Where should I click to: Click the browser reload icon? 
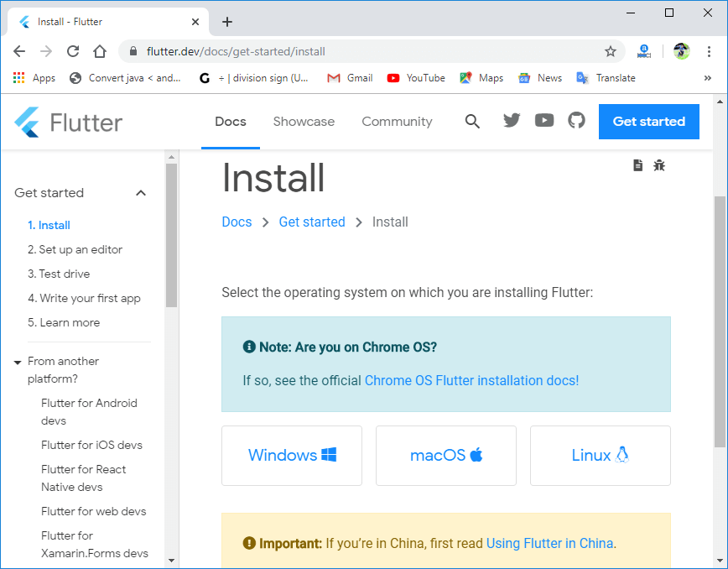(73, 51)
